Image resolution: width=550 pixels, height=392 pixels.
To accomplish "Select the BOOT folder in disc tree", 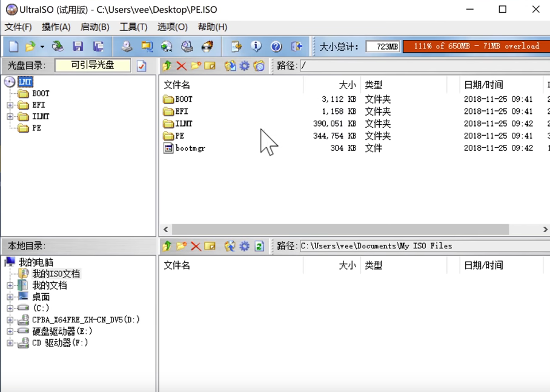I will (x=41, y=93).
